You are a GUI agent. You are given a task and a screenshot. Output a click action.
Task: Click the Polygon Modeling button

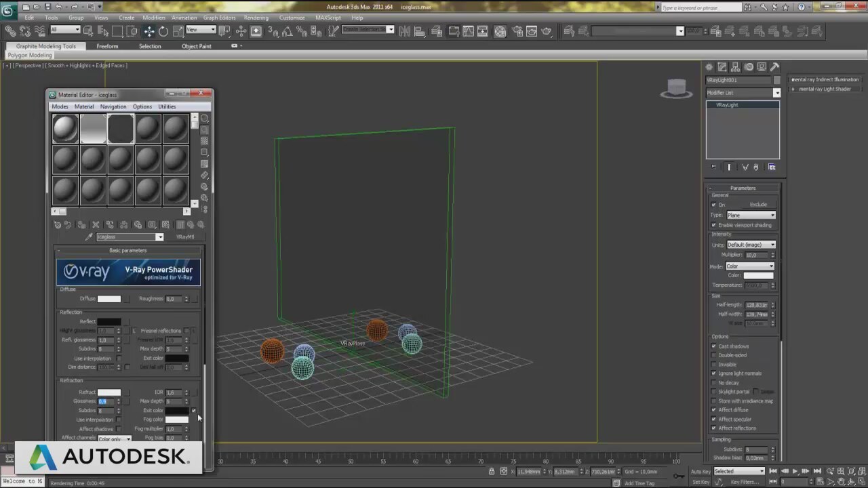click(x=29, y=55)
